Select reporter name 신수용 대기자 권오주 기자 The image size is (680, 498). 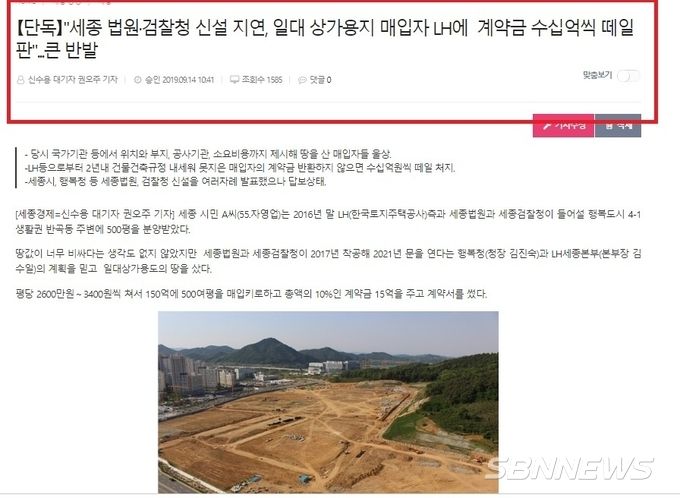[x=72, y=80]
